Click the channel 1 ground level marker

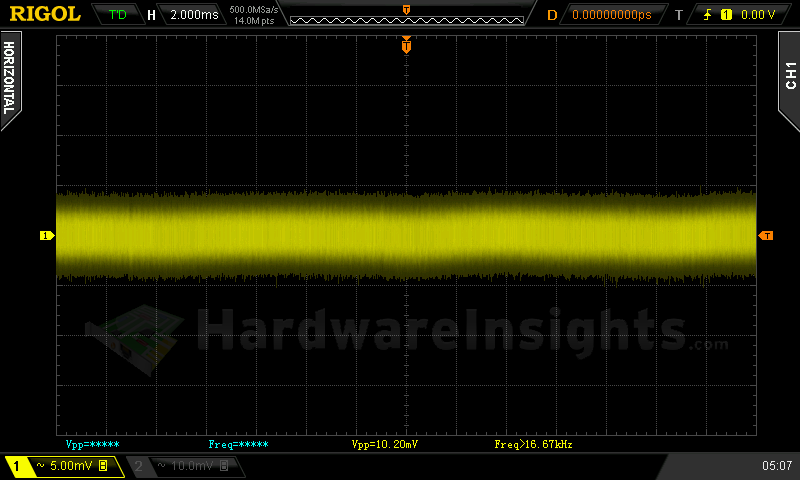click(45, 235)
